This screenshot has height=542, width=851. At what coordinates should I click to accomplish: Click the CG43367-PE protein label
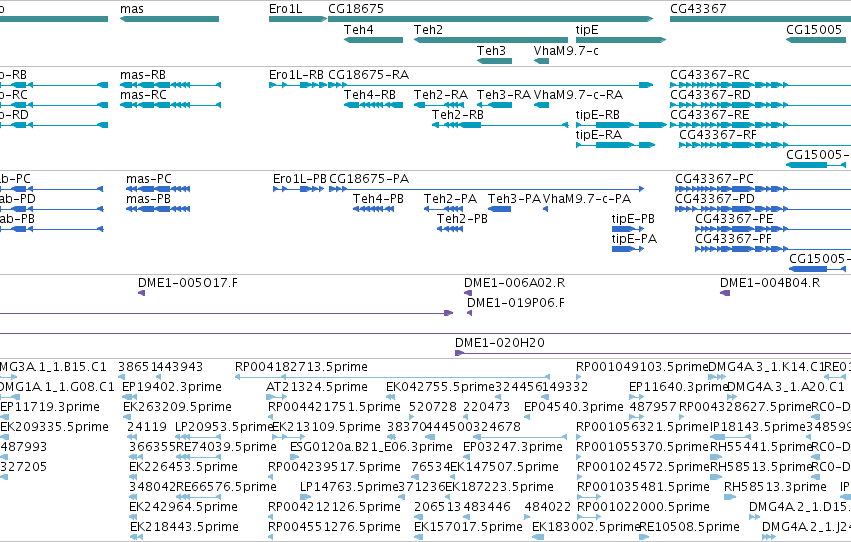point(734,219)
